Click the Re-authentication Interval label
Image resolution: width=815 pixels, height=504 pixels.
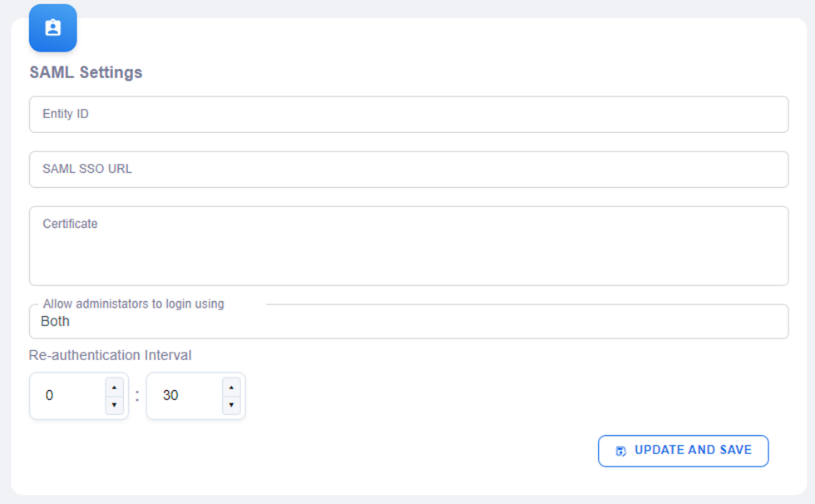[110, 355]
